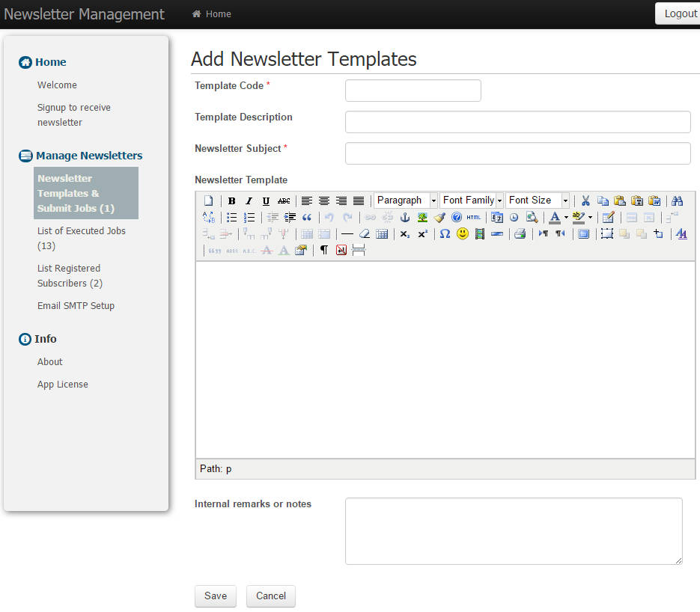Screen dimensions: 700x612
Task: Focus the Template Code field
Action: (x=413, y=91)
